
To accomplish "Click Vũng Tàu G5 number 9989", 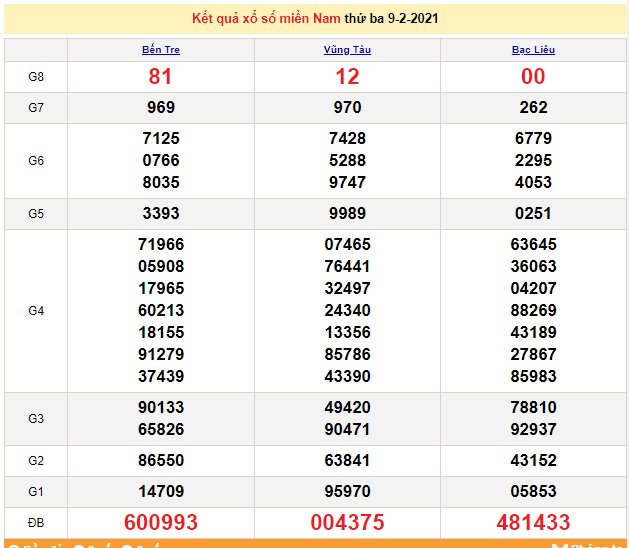I will coord(347,213).
